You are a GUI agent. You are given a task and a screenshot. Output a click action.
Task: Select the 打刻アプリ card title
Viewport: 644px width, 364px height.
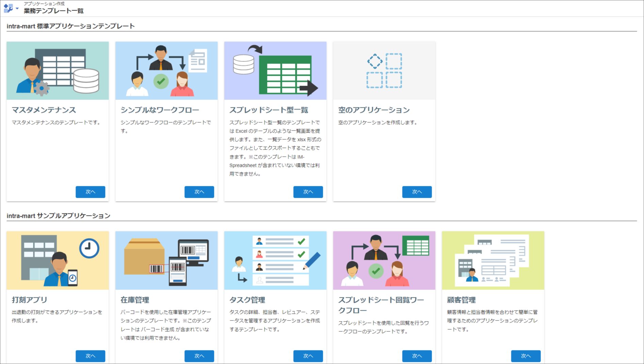pyautogui.click(x=30, y=300)
